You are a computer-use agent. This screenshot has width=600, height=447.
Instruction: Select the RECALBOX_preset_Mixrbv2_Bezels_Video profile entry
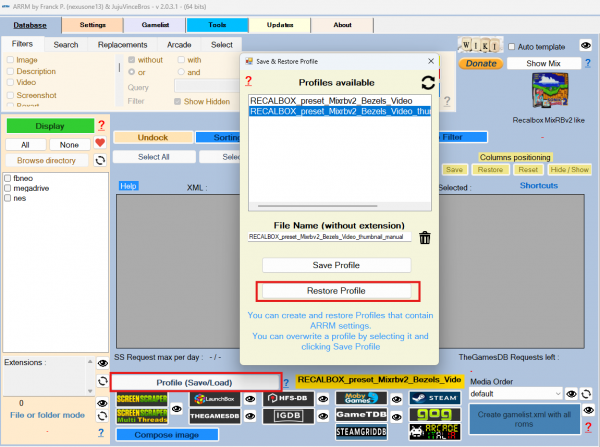click(339, 101)
